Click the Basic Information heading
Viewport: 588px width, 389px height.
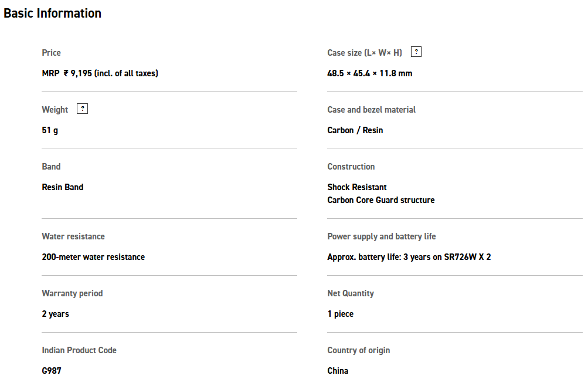pos(52,13)
